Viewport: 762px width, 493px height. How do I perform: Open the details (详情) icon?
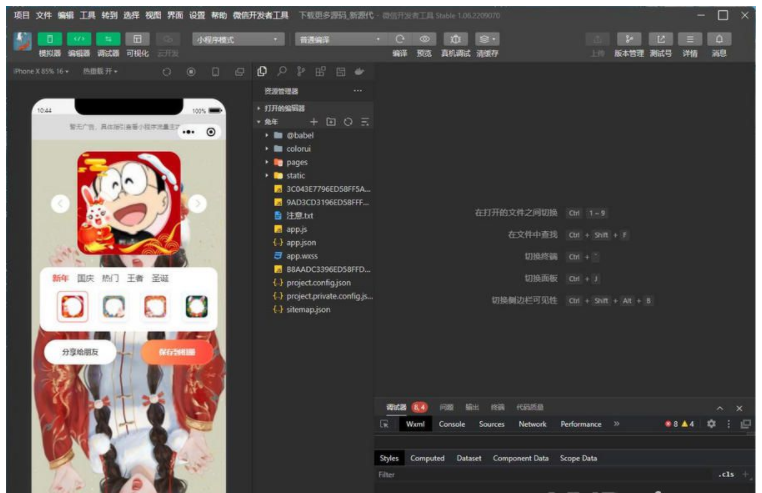(689, 39)
